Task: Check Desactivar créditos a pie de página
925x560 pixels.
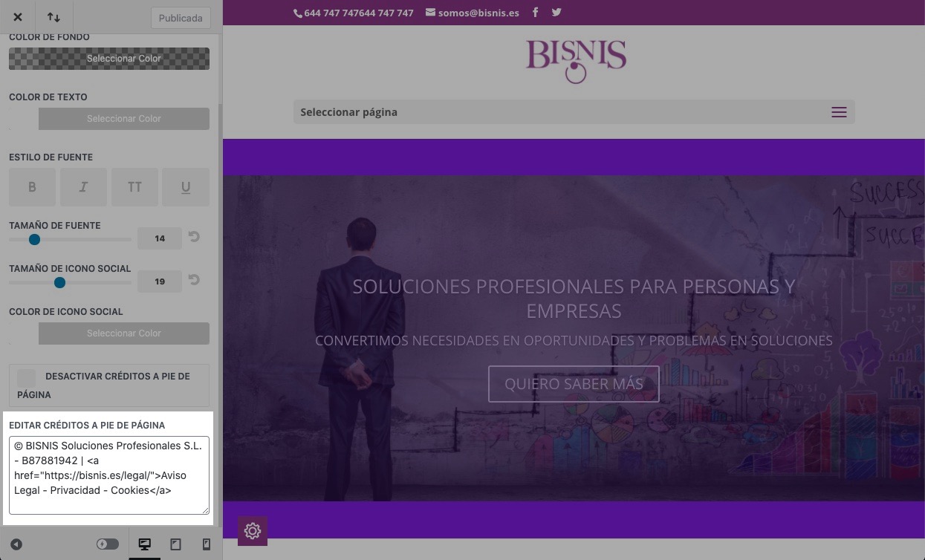Action: (26, 377)
